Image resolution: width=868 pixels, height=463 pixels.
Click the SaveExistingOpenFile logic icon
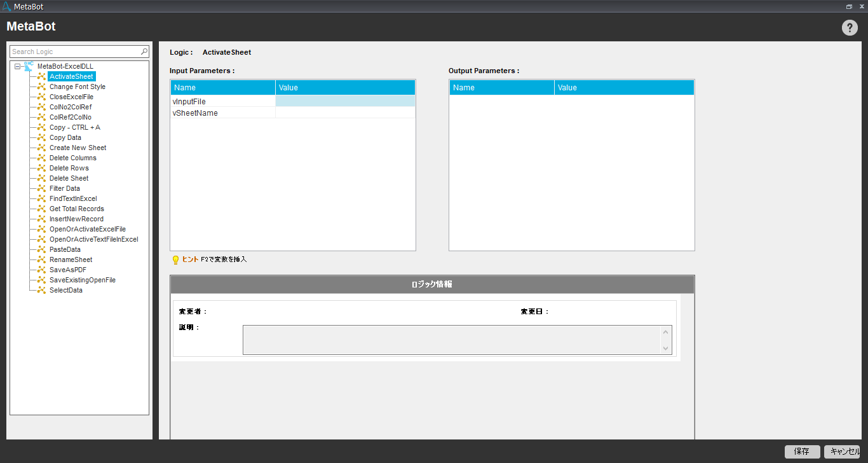tap(41, 280)
